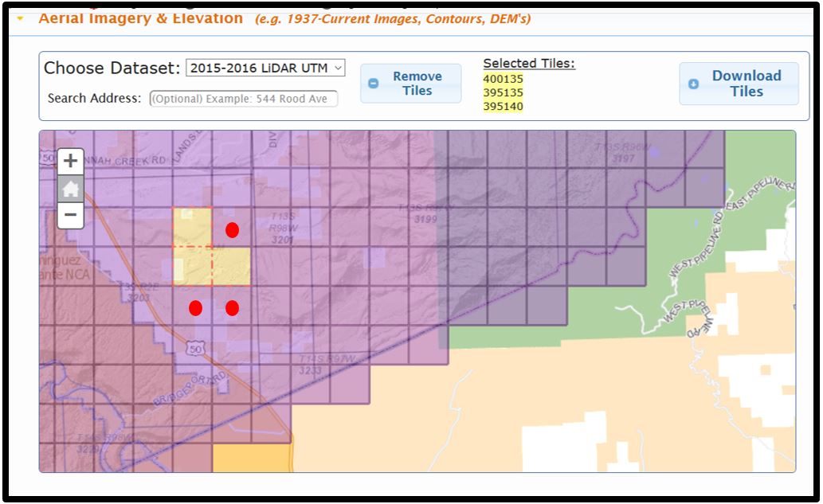Zoom in on the map
This screenshot has height=504, width=823.
(70, 161)
